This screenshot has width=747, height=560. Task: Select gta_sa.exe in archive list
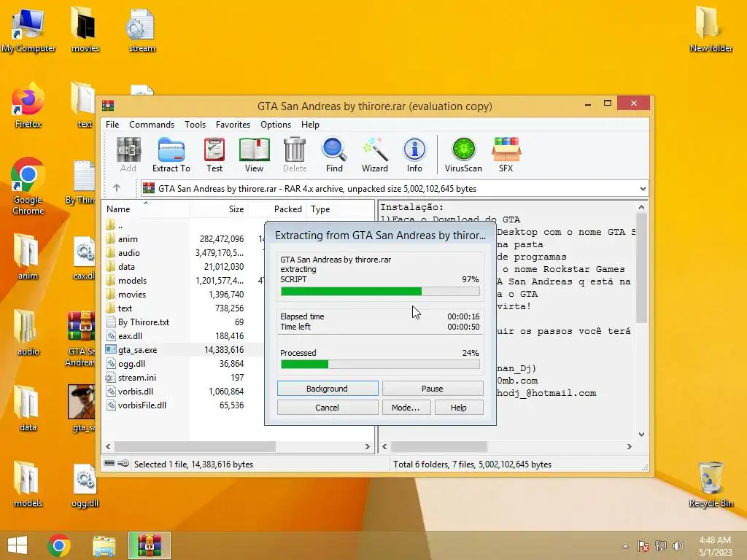coord(137,349)
